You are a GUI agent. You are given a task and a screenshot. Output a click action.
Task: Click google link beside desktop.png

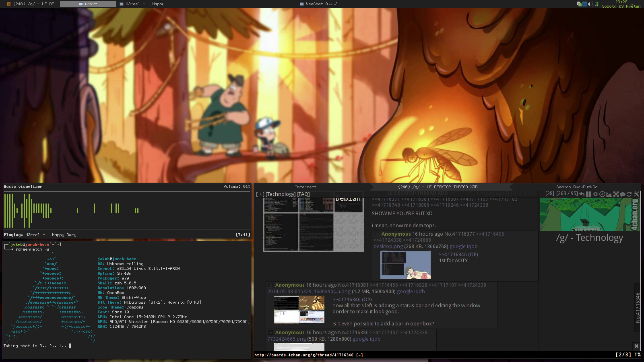tap(458, 247)
